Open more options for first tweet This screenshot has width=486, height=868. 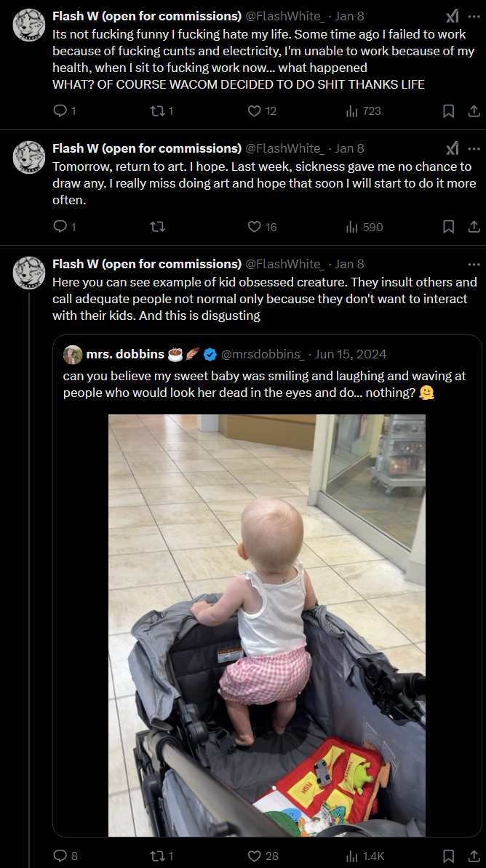click(x=474, y=16)
